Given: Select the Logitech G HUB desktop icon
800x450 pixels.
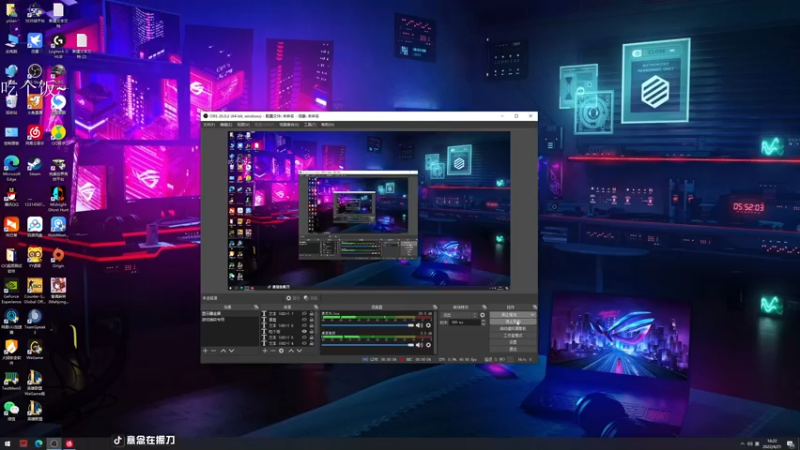Looking at the screenshot, I should coord(58,45).
